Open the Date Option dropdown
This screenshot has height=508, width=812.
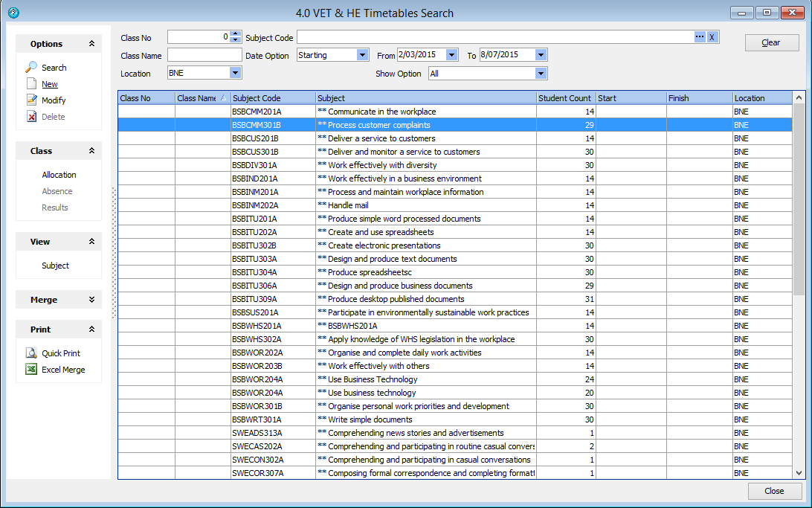(362, 55)
